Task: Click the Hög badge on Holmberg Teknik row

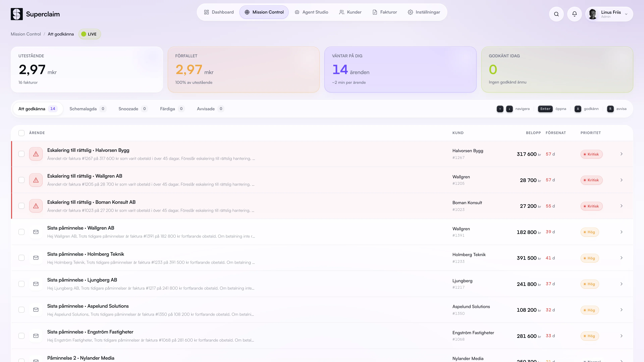Action: pos(589,258)
